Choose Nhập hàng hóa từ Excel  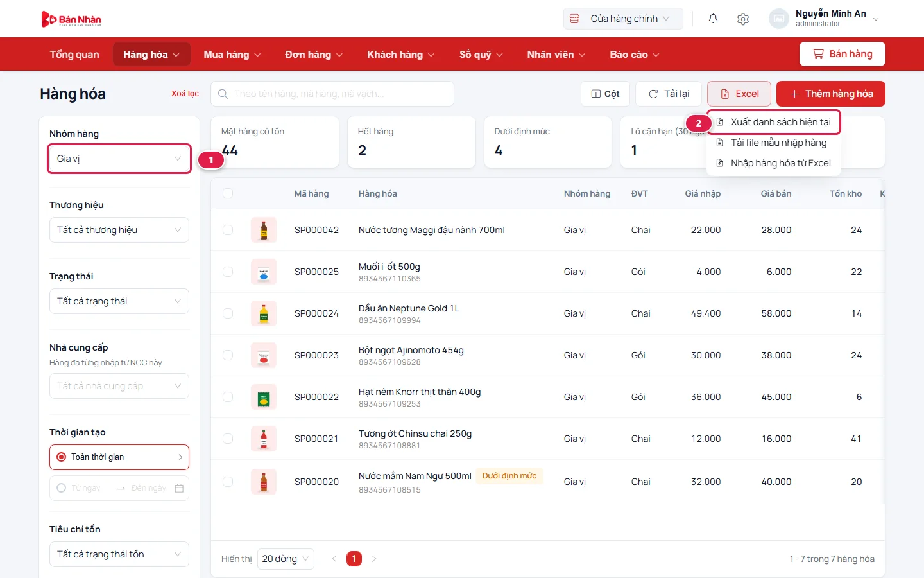pos(774,163)
